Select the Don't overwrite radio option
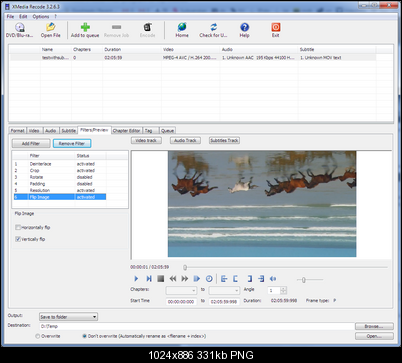402x363 pixels. pyautogui.click(x=84, y=336)
